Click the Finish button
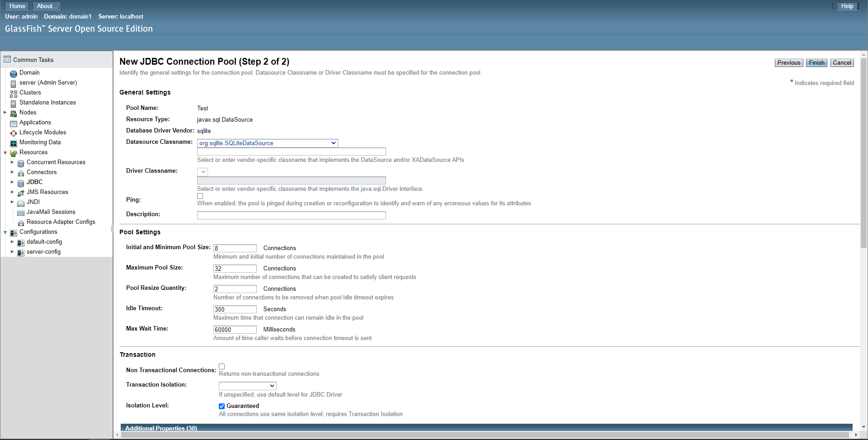 pyautogui.click(x=816, y=62)
